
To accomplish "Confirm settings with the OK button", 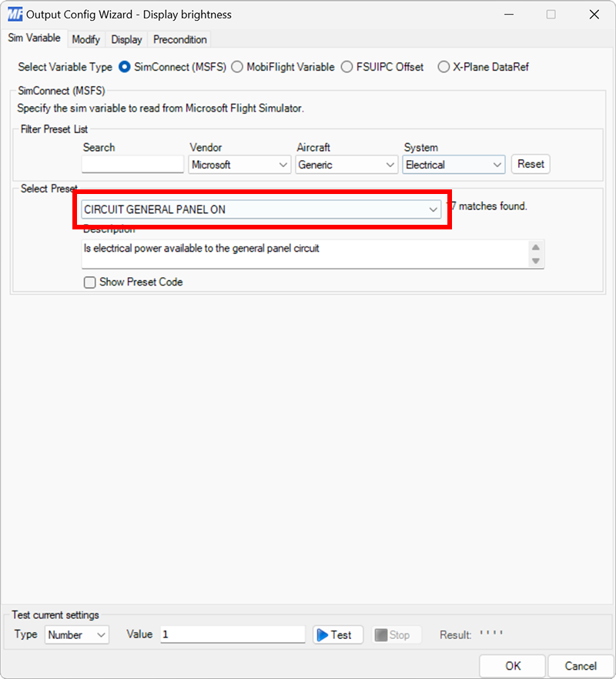I will [x=512, y=665].
